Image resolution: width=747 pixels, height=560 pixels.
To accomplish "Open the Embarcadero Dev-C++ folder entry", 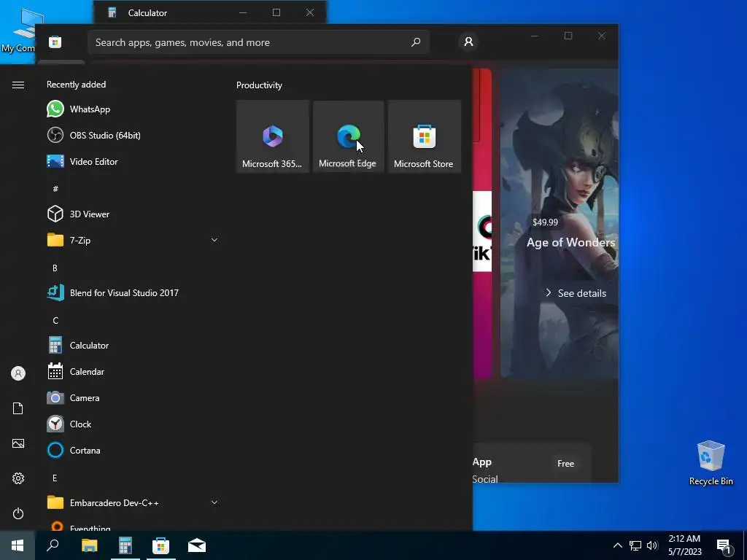I will 133,503.
